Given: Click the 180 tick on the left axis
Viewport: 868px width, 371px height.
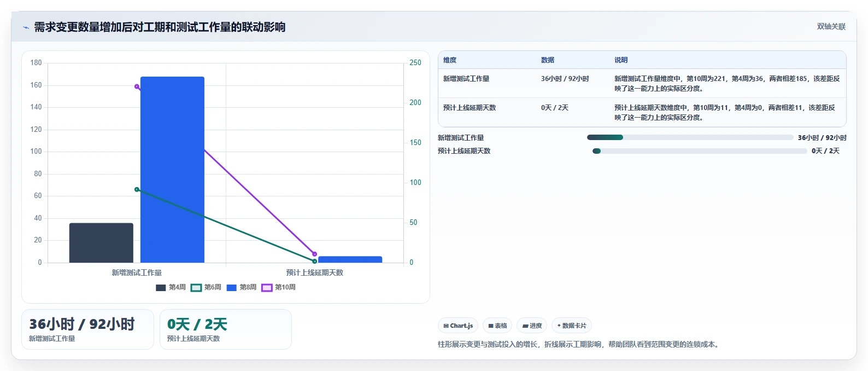Looking at the screenshot, I should (36, 63).
